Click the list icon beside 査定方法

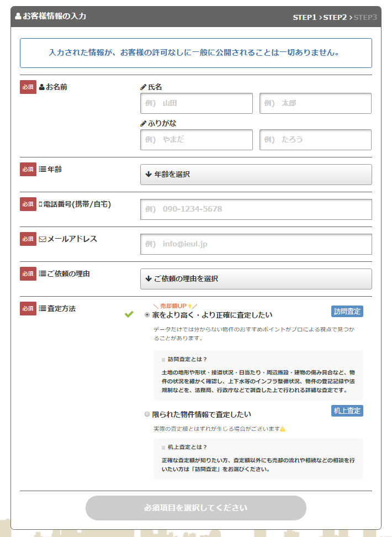point(43,309)
